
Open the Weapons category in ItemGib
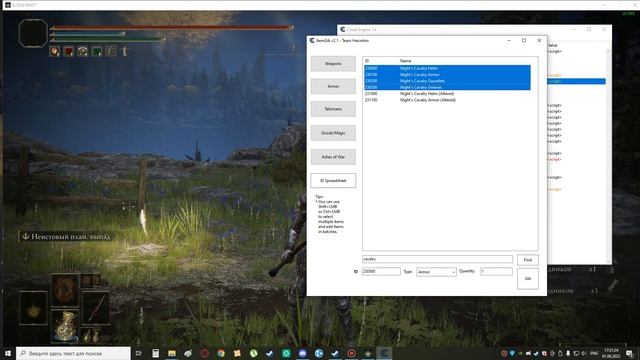coord(333,64)
